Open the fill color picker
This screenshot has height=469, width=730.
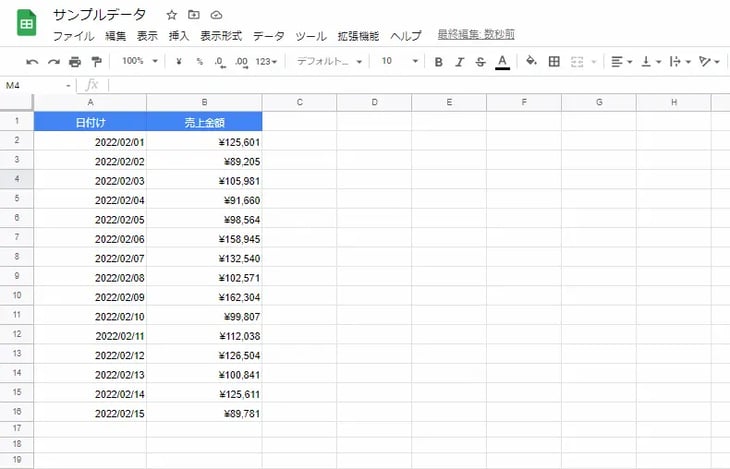point(531,62)
